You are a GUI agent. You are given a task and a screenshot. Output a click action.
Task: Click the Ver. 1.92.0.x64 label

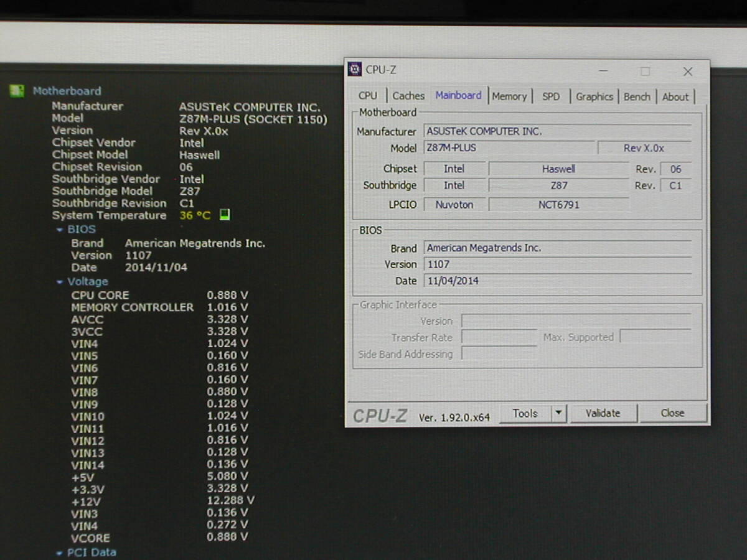click(454, 418)
